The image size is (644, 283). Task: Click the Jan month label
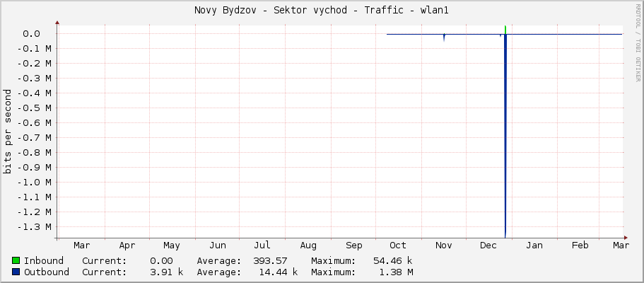point(534,246)
